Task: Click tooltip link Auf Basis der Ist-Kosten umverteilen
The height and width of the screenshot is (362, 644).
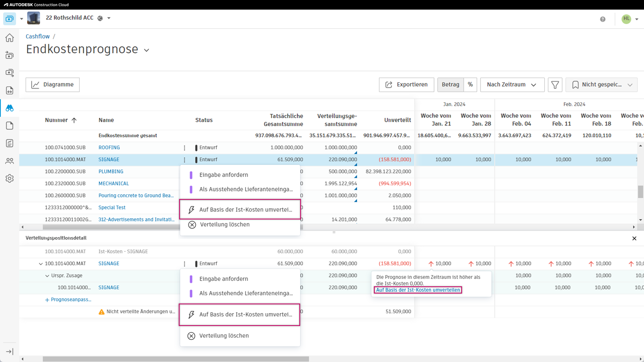Action: [x=418, y=290]
